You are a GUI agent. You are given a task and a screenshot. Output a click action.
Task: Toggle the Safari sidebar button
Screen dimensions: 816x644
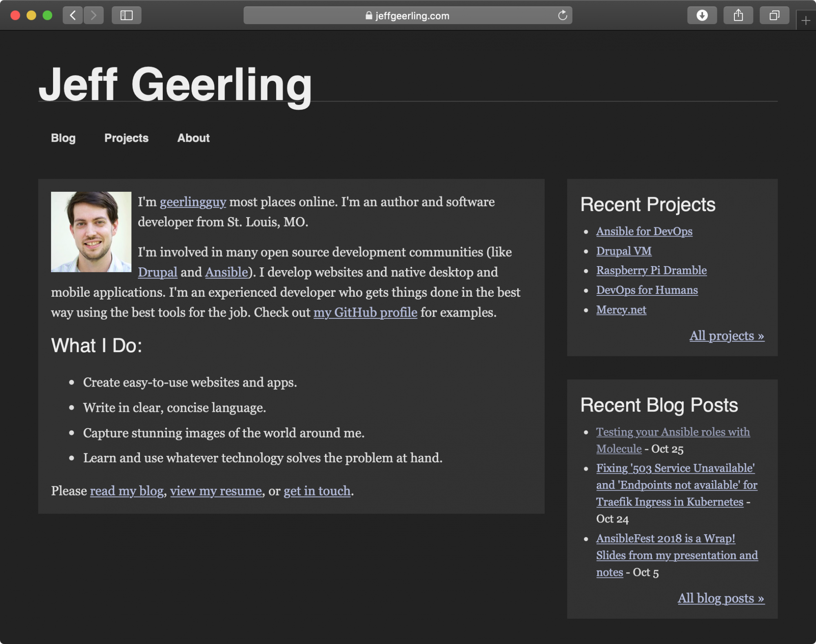pos(126,16)
